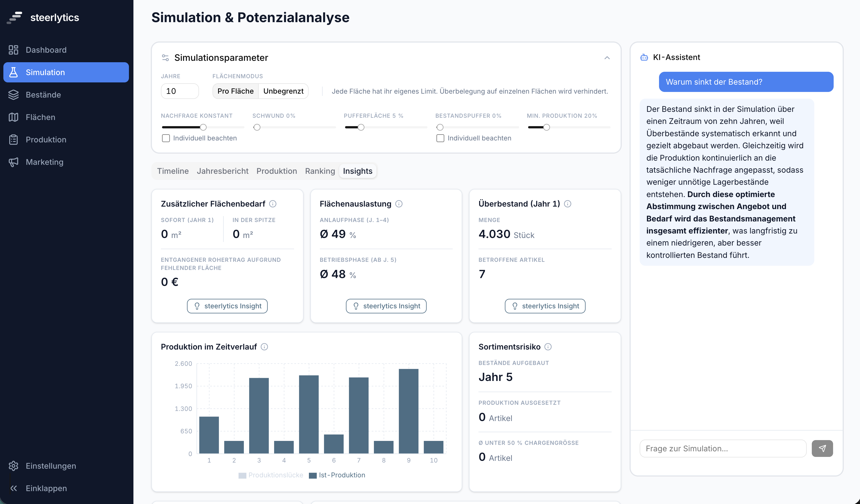Enable 'Individuell beachten' under Nachfrage konstant
The image size is (860, 504).
(166, 138)
